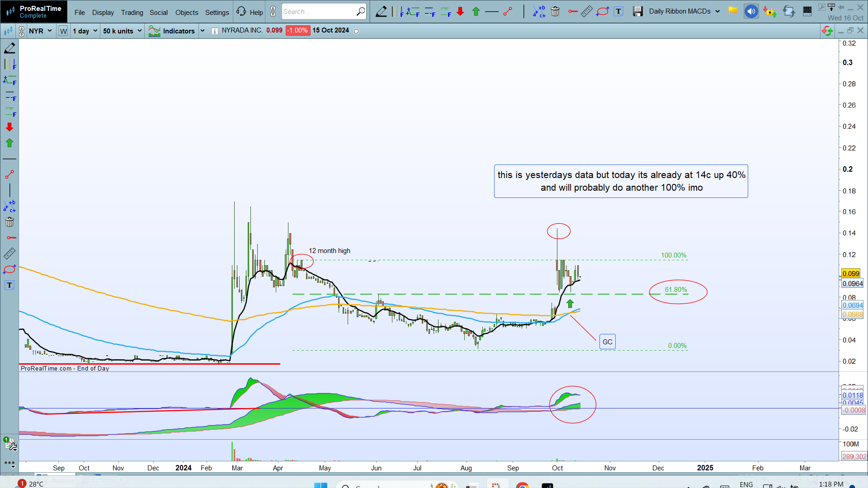Expand the NYR ticker dropdown
Viewport: 868px width, 488px height.
(x=50, y=31)
